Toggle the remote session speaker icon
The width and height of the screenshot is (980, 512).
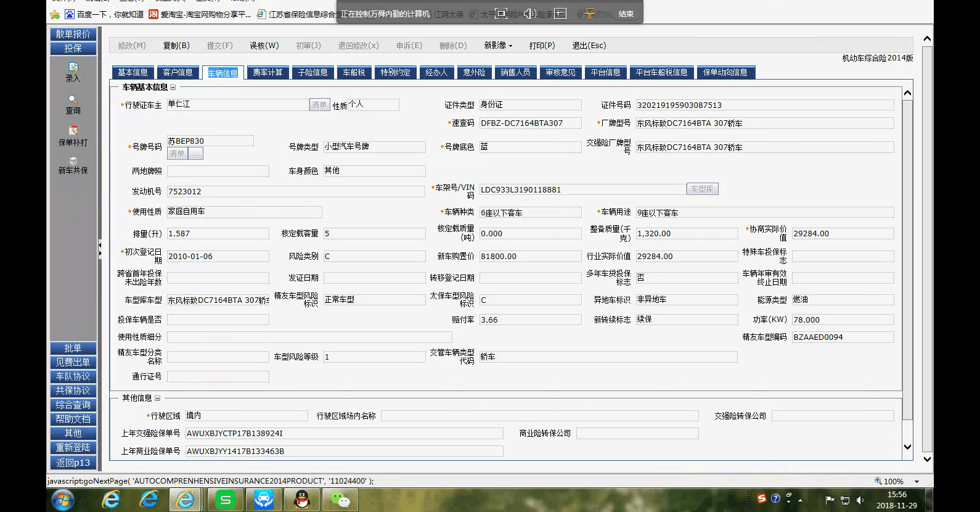(529, 14)
